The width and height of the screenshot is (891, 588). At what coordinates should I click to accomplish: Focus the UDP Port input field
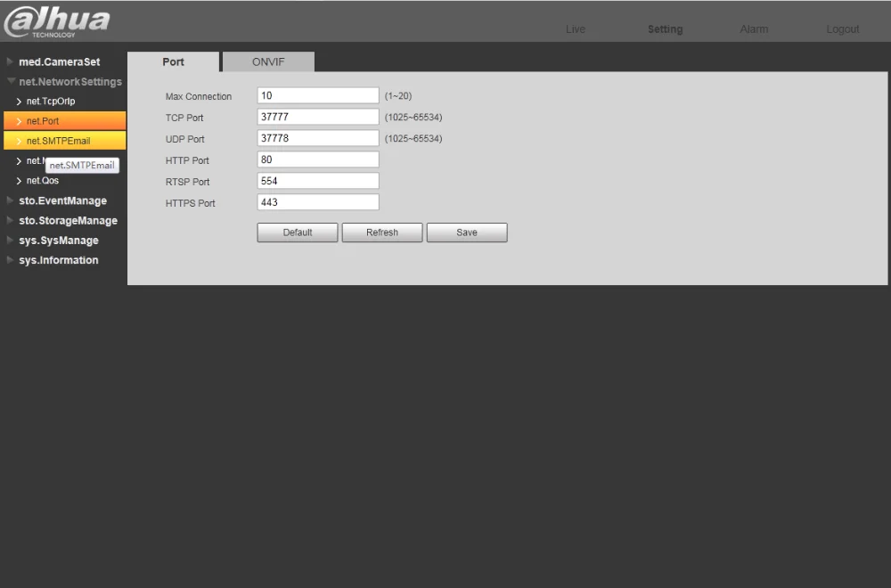point(318,138)
